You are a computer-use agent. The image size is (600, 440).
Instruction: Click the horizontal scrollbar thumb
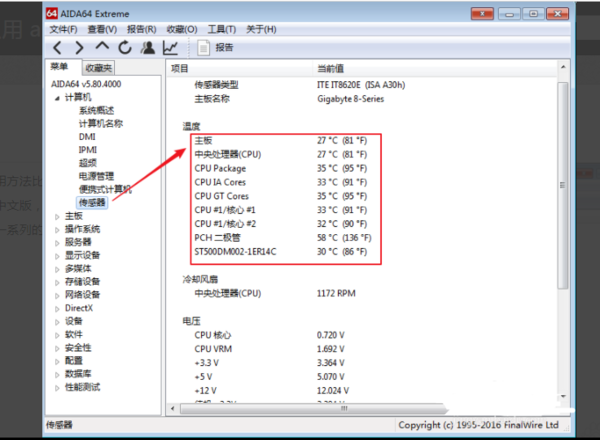click(313, 409)
